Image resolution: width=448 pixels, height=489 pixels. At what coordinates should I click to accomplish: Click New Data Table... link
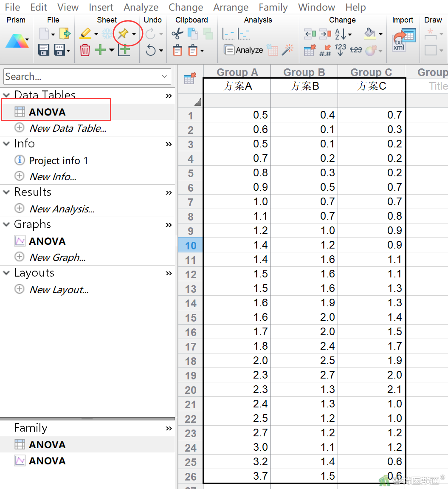[x=68, y=128]
